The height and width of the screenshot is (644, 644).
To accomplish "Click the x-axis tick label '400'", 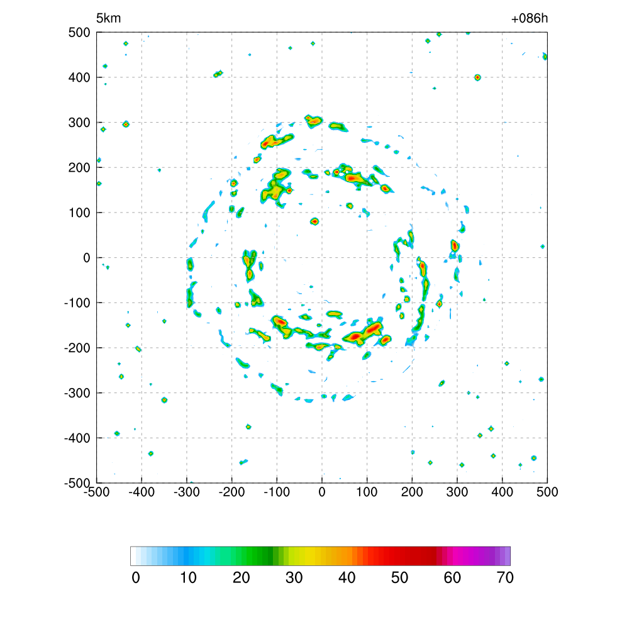I will click(502, 492).
